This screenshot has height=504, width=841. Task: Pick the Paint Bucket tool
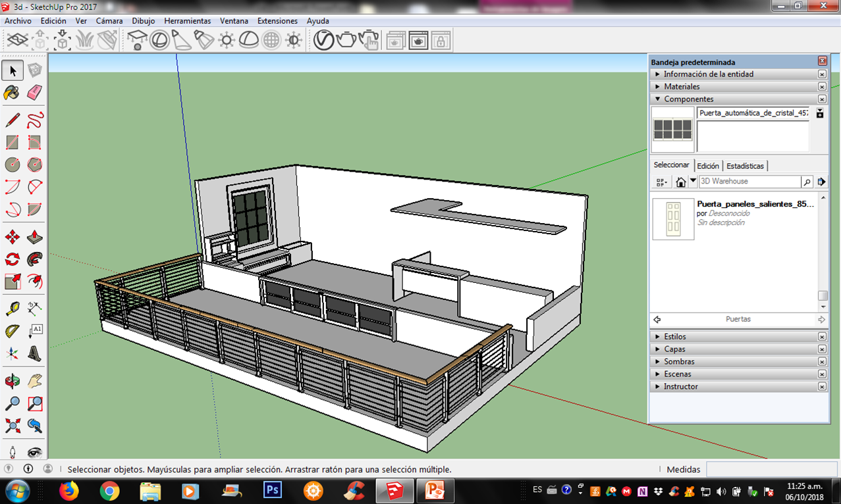point(13,93)
